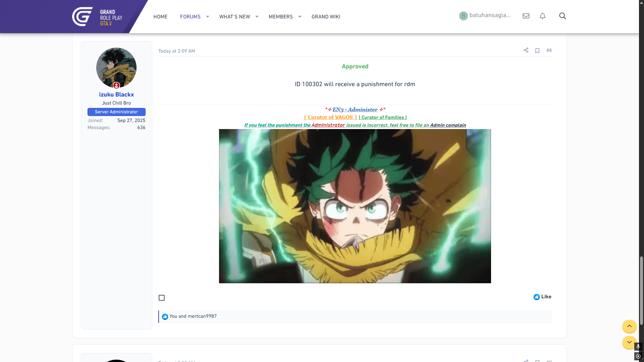Click the izuku Blackx avatar picture

pos(116,68)
